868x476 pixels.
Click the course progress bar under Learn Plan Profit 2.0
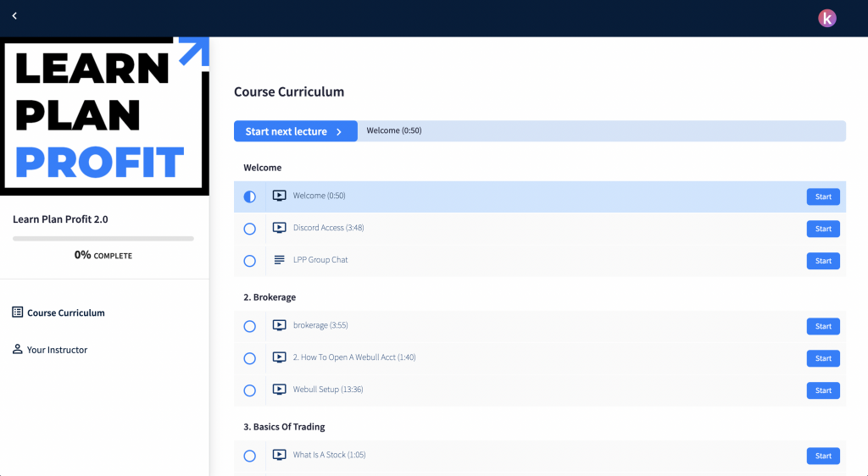[x=103, y=239]
